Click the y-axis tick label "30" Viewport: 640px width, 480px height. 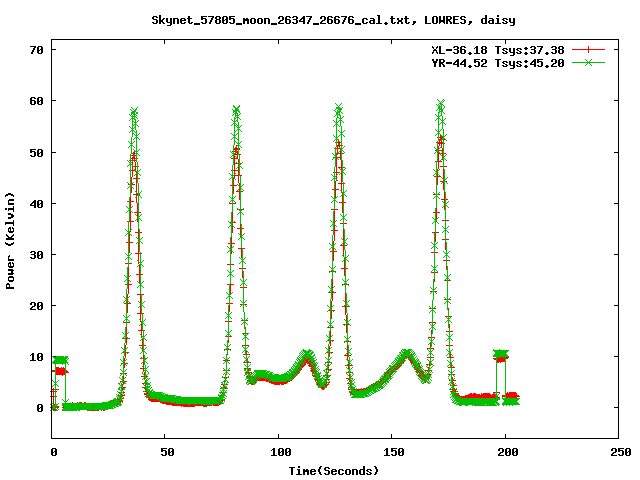point(36,255)
